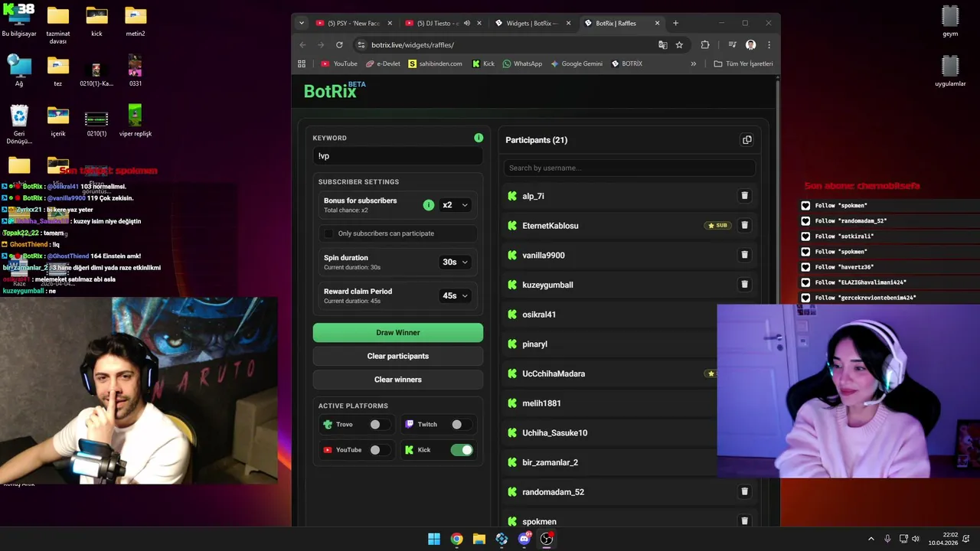The width and height of the screenshot is (980, 551).
Task: Open the e-Devlet bookmark
Action: [383, 64]
